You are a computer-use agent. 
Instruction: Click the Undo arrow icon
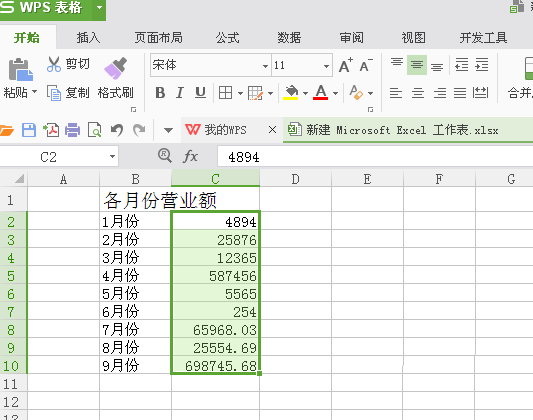[117, 130]
